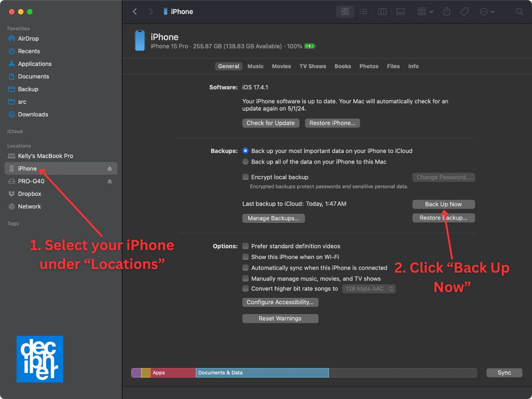Image resolution: width=532 pixels, height=399 pixels.
Task: Eject the PRO-G40 drive
Action: (109, 181)
